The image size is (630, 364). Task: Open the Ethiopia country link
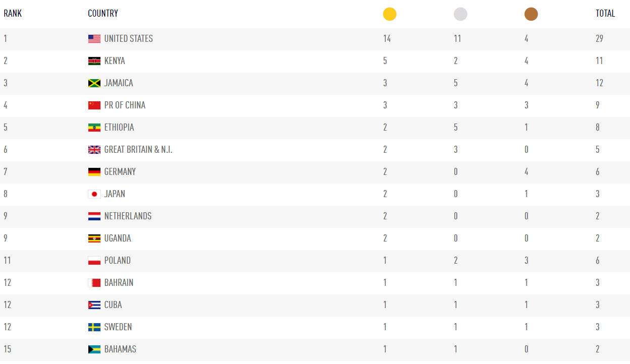pos(119,128)
